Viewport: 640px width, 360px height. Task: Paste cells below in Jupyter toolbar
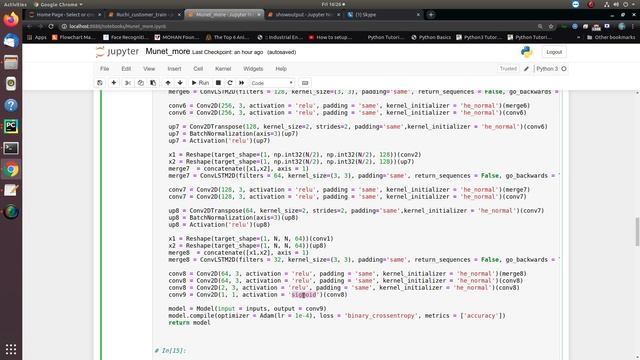[x=153, y=83]
